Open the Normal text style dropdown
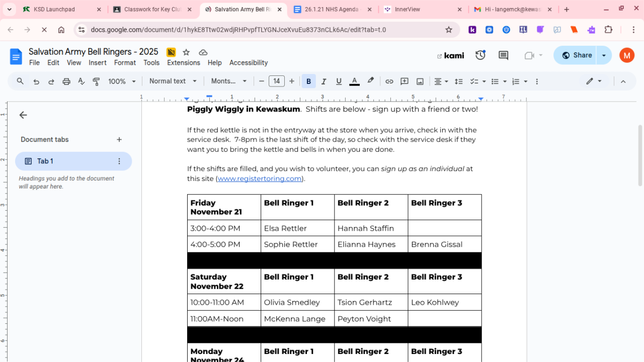The image size is (644, 362). tap(172, 81)
